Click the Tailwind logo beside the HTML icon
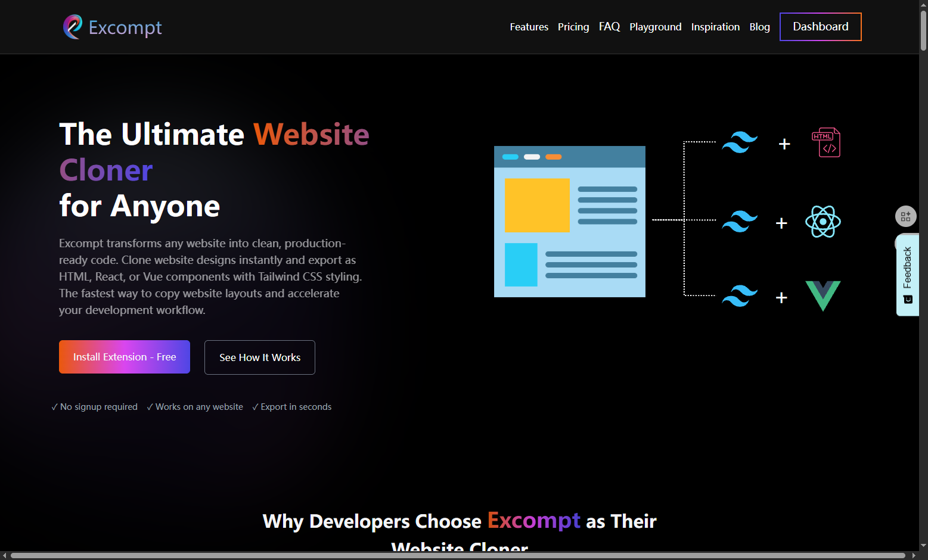The width and height of the screenshot is (928, 560). (739, 142)
